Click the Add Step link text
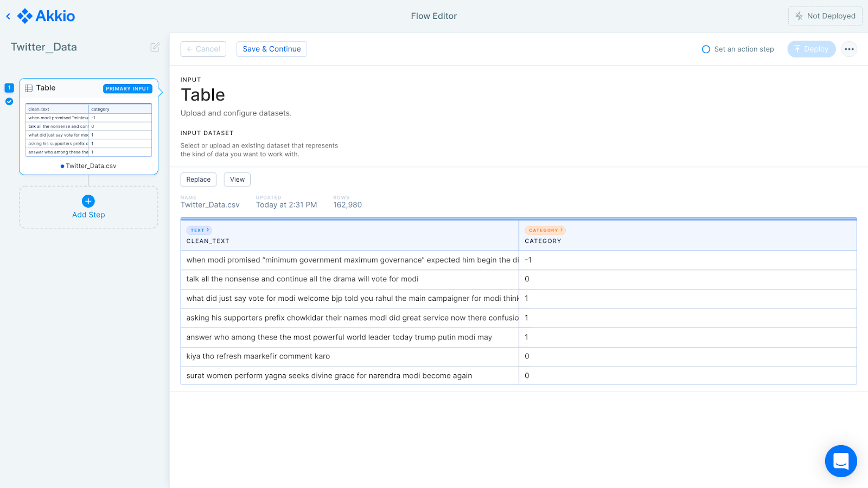The width and height of the screenshot is (868, 488). tap(88, 215)
